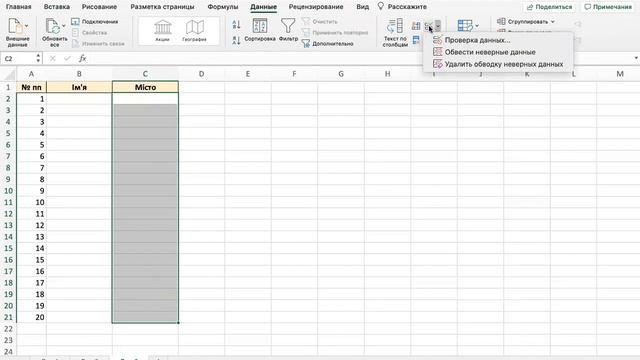Image resolution: width=640 pixels, height=360 pixels.
Task: Click cell A11 containing 10
Action: tap(31, 202)
